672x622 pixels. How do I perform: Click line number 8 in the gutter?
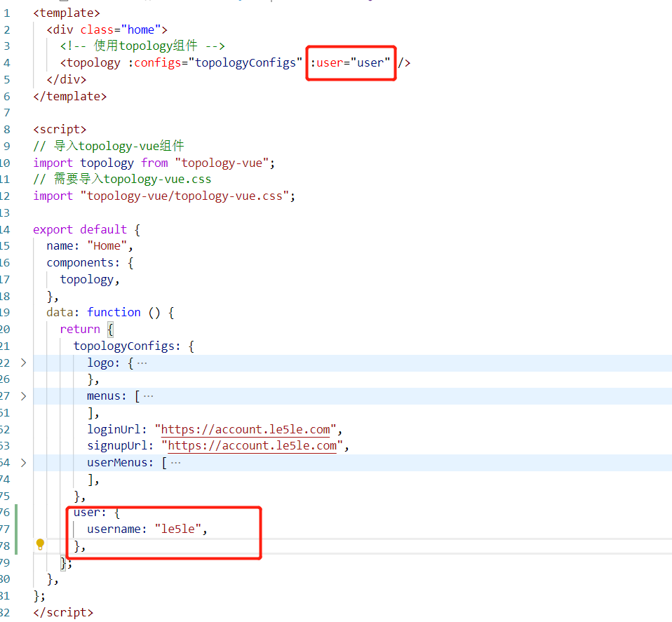point(7,129)
